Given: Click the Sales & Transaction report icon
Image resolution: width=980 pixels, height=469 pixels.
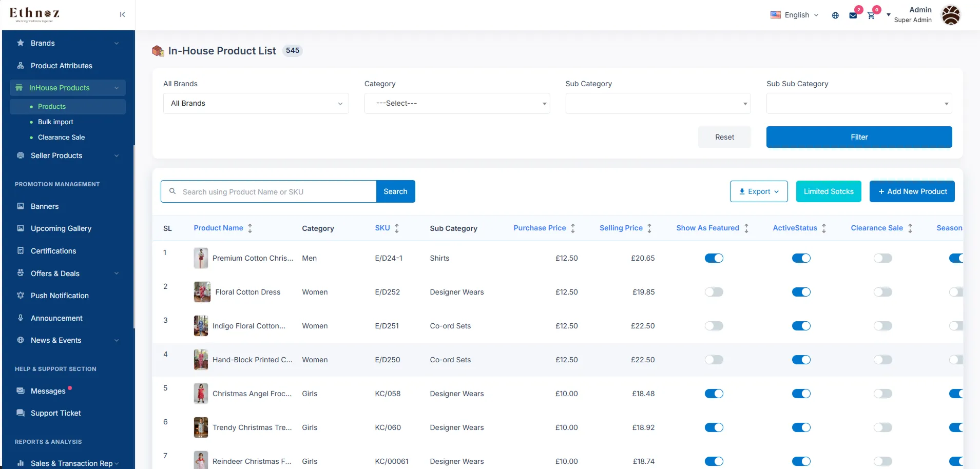Looking at the screenshot, I should (21, 463).
